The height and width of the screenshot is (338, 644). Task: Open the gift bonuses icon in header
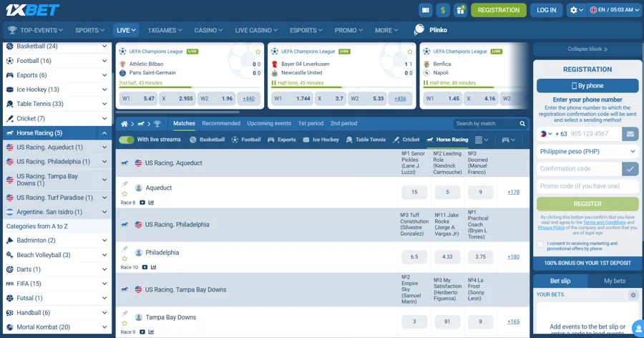(x=460, y=10)
